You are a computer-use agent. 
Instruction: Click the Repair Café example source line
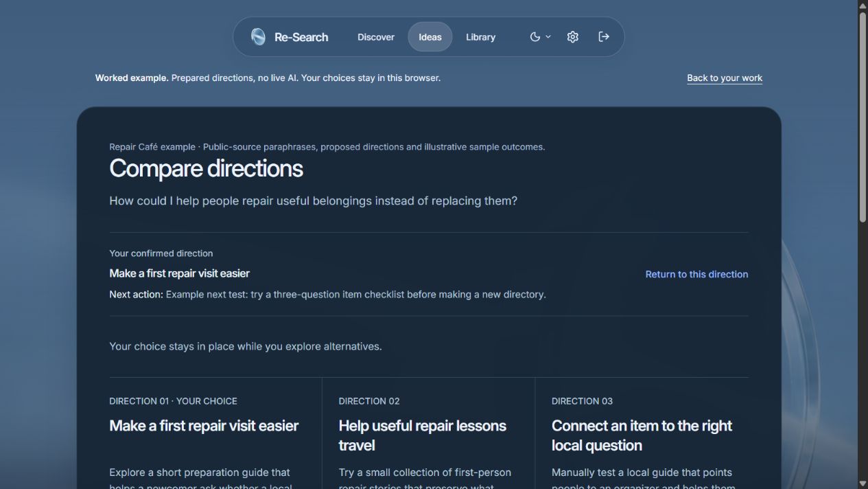coord(327,147)
